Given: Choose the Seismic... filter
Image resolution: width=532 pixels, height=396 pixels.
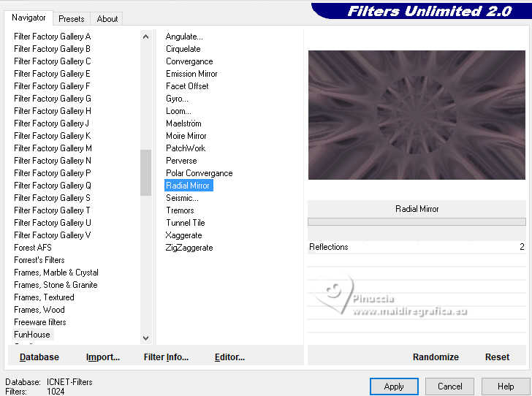Looking at the screenshot, I should [182, 198].
